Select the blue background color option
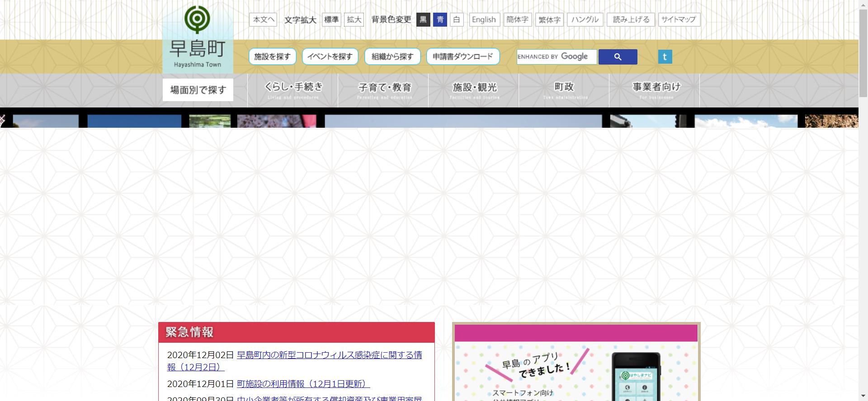 (440, 19)
